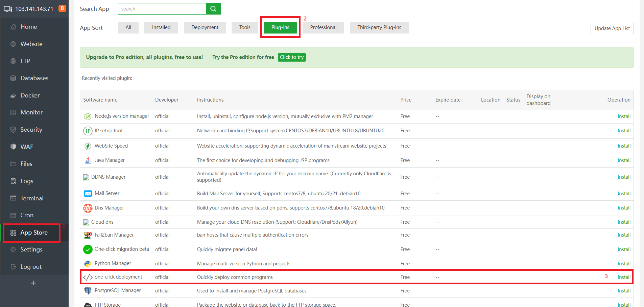The image size is (644, 307).
Task: Go to Terminal in sidebar
Action: [32, 198]
